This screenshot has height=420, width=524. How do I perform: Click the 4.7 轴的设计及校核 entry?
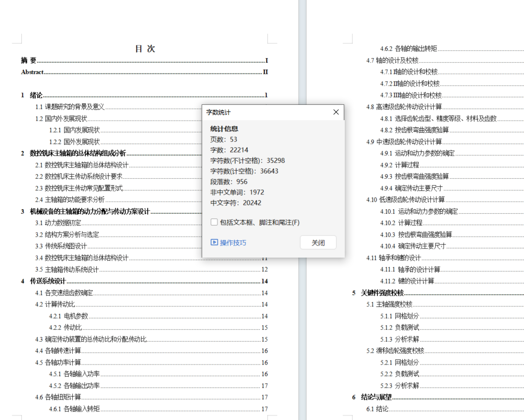tap(445, 61)
